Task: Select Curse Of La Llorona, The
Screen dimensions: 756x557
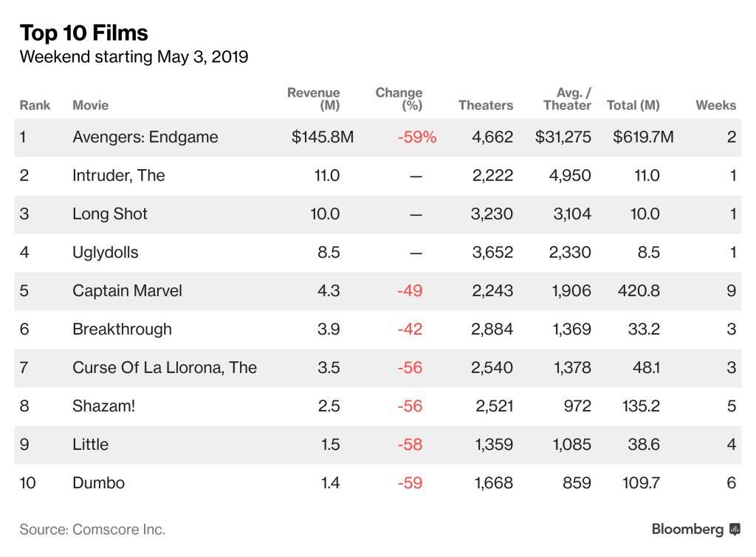Action: [165, 368]
